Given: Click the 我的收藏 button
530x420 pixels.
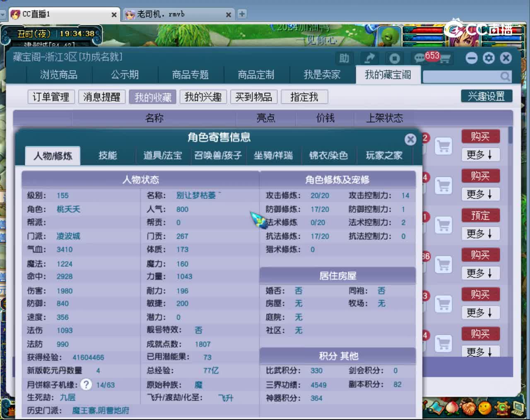Looking at the screenshot, I should (x=153, y=97).
